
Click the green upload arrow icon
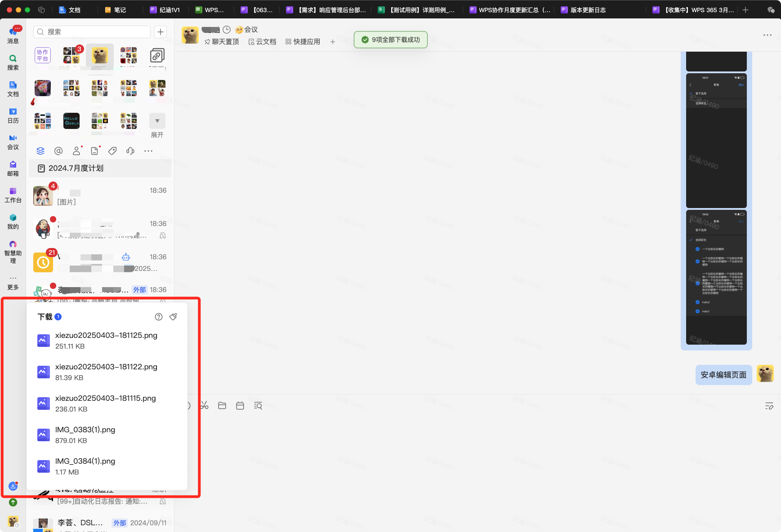click(x=13, y=502)
